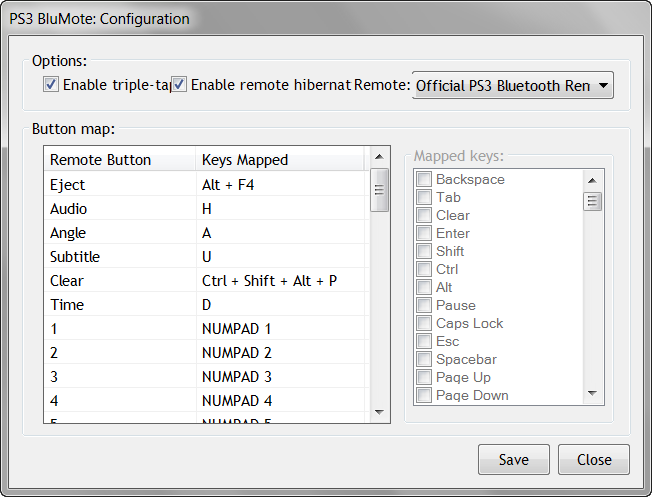The width and height of the screenshot is (652, 497).
Task: Click the mapped keys scrollbar thumb
Action: tap(593, 202)
